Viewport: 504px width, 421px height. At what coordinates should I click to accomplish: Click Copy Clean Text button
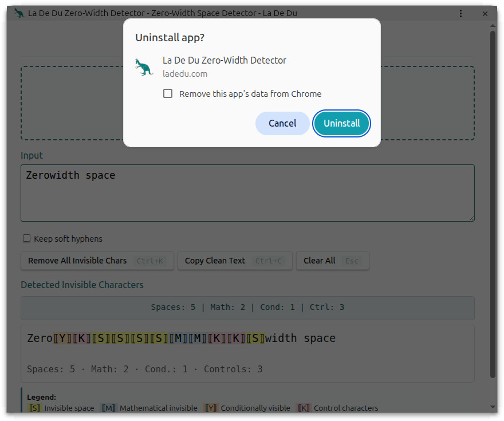[235, 261]
